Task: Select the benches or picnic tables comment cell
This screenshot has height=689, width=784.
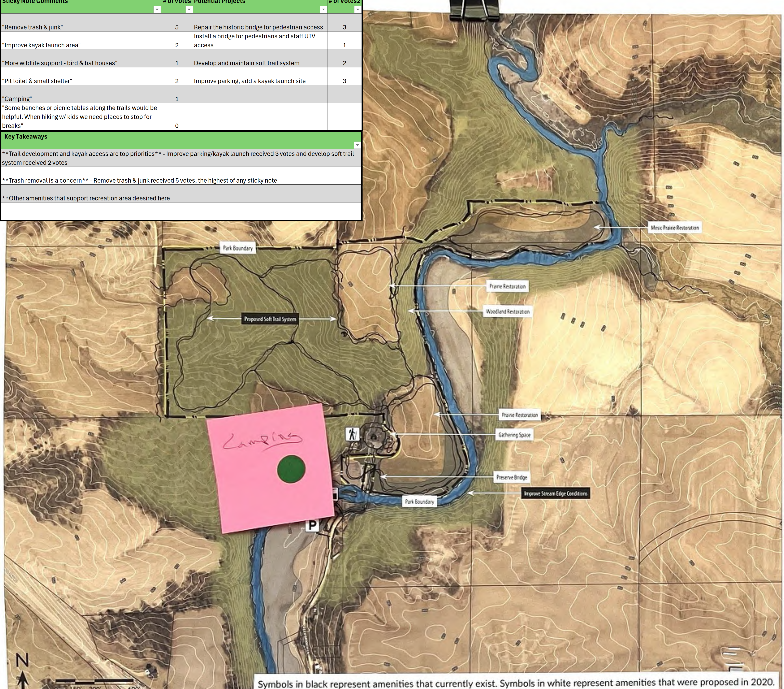Action: (81, 117)
